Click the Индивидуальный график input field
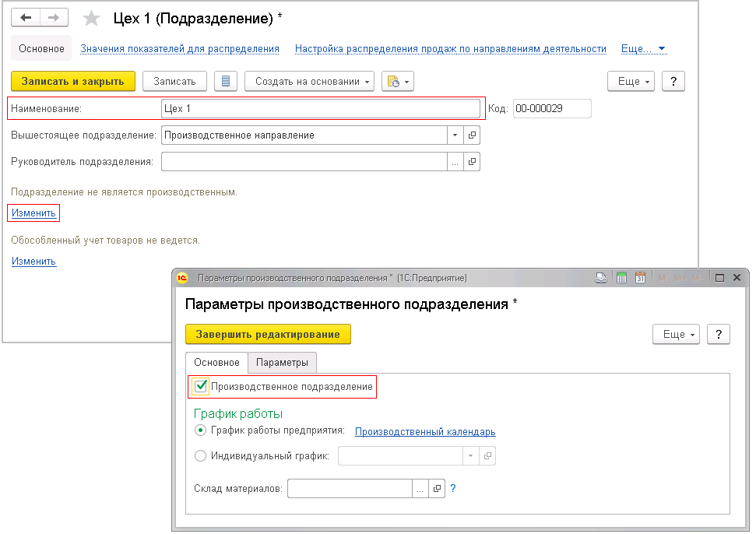This screenshot has width=756, height=534. click(401, 456)
